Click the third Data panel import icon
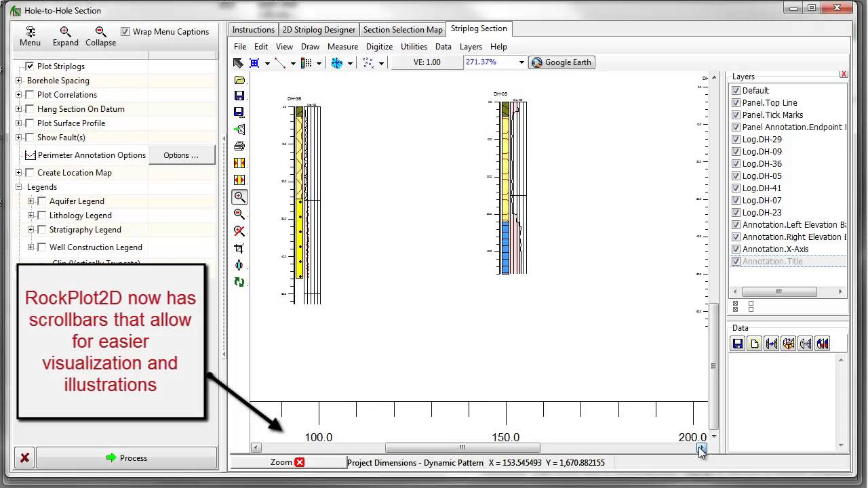 click(x=772, y=344)
